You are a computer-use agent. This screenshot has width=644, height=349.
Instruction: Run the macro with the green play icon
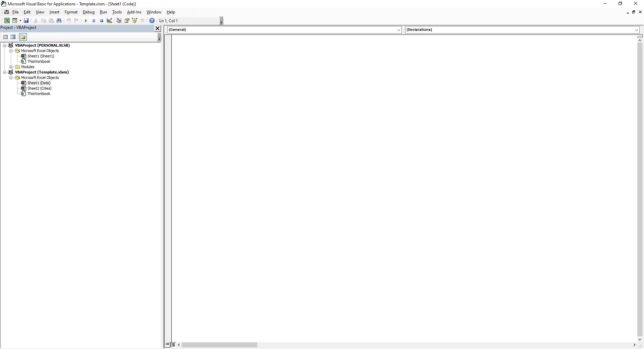(86, 20)
